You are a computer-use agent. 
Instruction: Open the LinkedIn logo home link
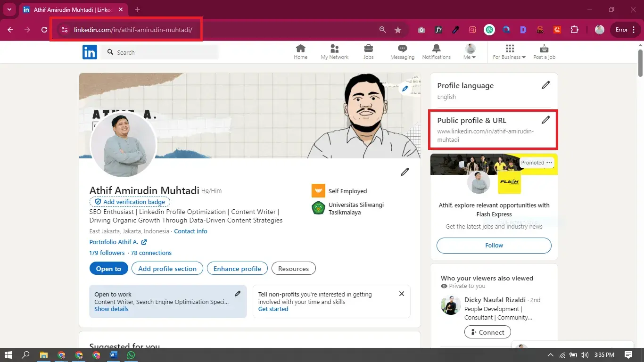pyautogui.click(x=90, y=52)
